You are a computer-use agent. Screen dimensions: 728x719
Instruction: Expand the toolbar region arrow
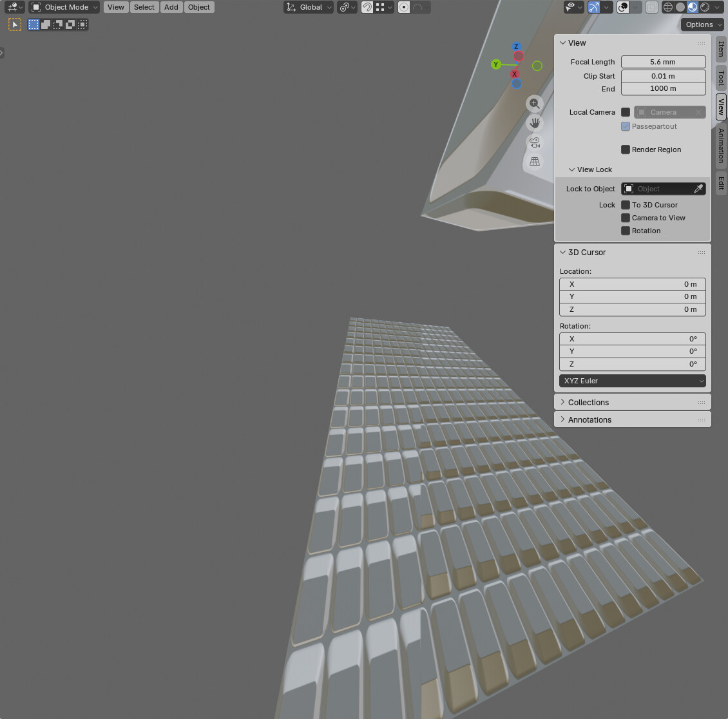(x=1, y=52)
